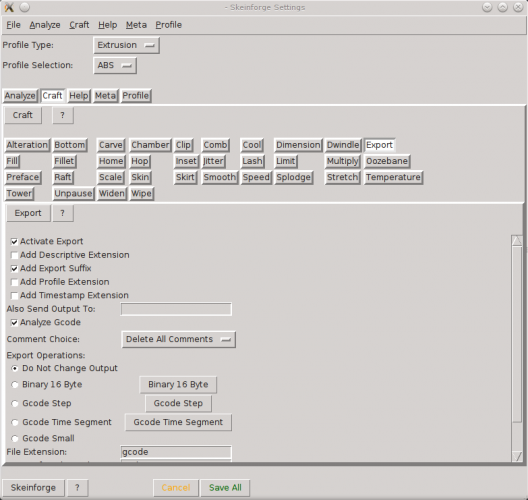Open the Unpause plugin tab
The height and width of the screenshot is (500, 528).
tap(73, 194)
